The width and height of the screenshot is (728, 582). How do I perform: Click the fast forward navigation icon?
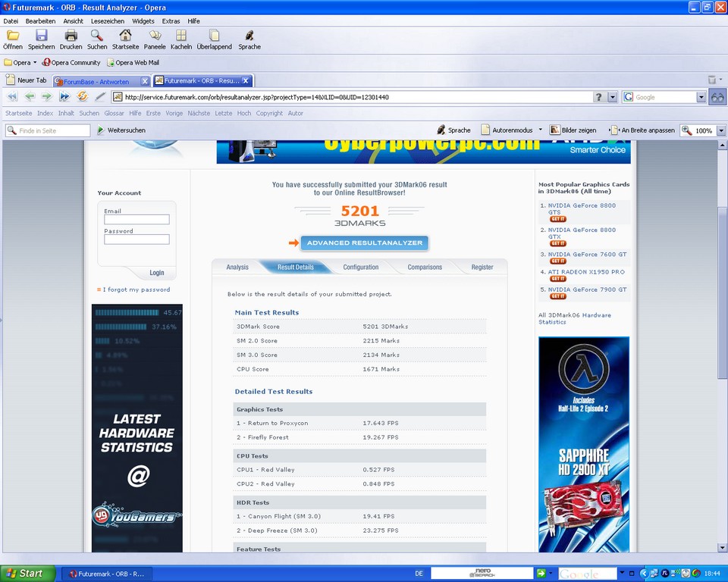pyautogui.click(x=64, y=96)
